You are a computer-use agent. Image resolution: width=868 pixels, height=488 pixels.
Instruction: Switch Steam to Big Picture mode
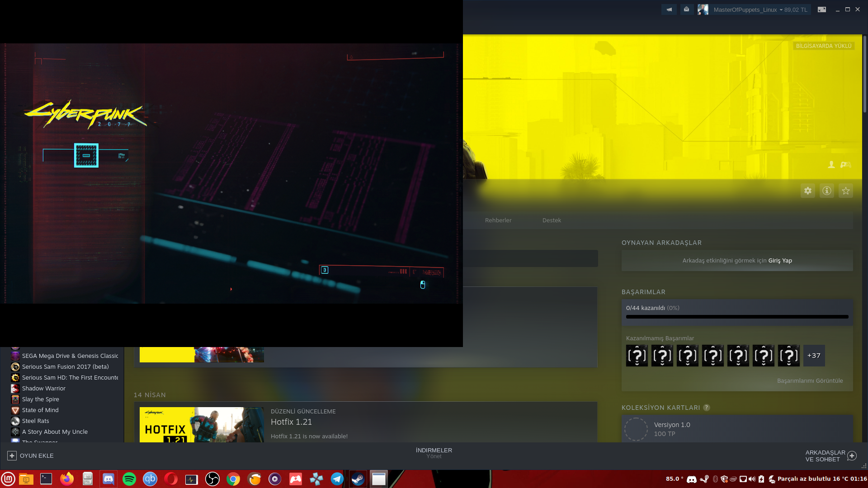click(822, 9)
